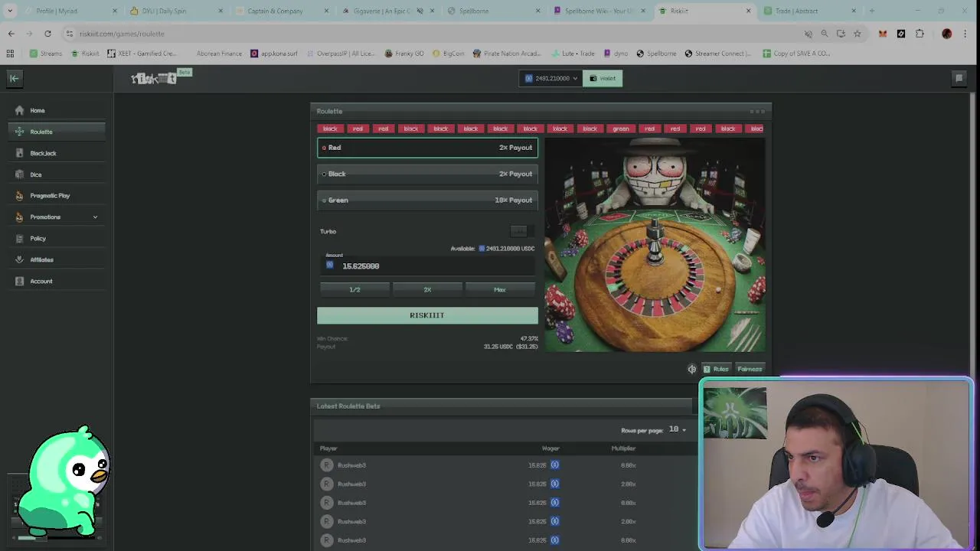
Task: Open the Chrome profile avatar
Action: point(947,34)
